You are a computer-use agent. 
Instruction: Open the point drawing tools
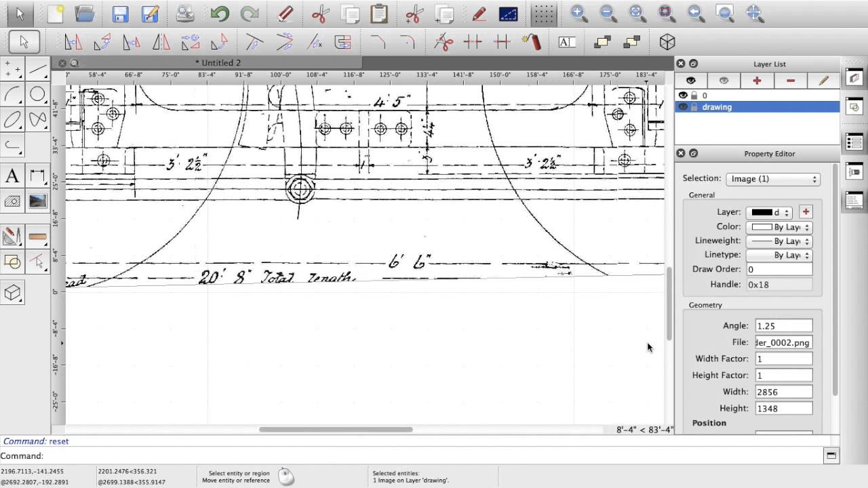pyautogui.click(x=12, y=68)
